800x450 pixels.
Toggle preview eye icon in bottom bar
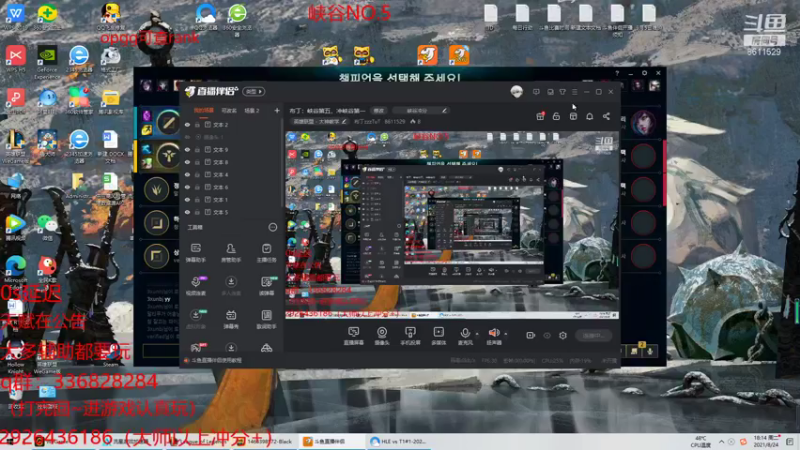[x=547, y=335]
